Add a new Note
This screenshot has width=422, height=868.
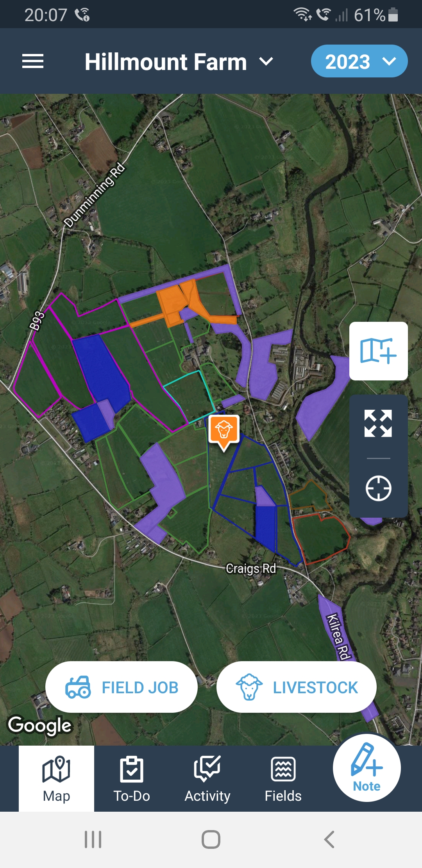click(367, 768)
